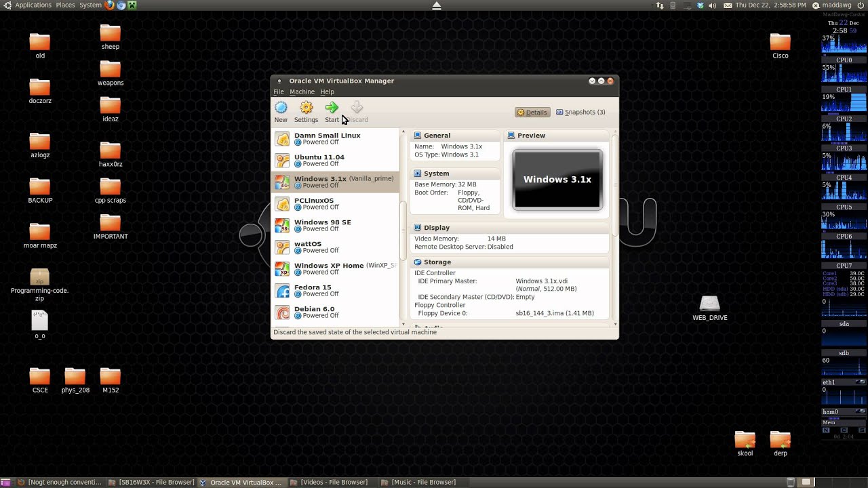Click the Windows 3.1x VM icon
868x488 pixels.
pyautogui.click(x=282, y=182)
